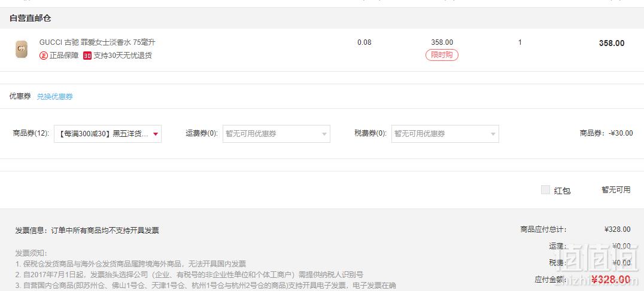Screen dimensions: 644x291
Task: Open GUCCI 古驰 罪爱女士淡香水 75毫升 product title
Action: 98,42
